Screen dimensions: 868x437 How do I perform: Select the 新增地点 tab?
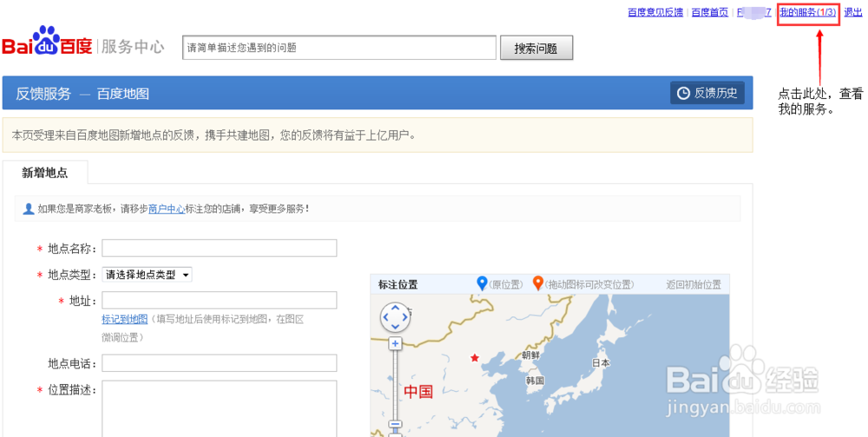point(45,173)
